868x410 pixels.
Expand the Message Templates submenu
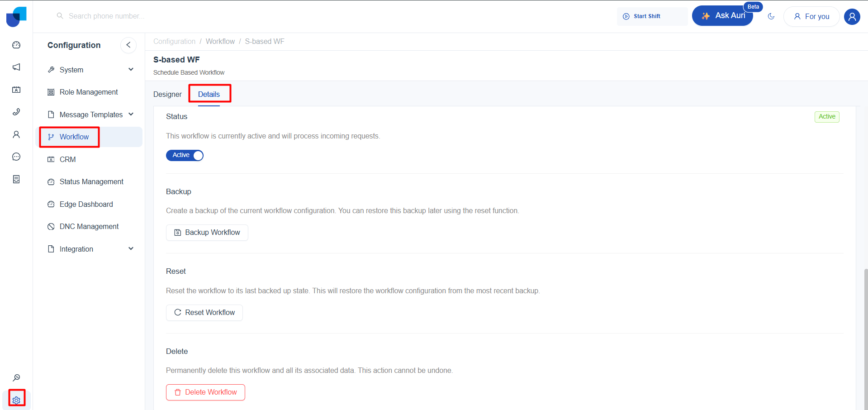131,114
